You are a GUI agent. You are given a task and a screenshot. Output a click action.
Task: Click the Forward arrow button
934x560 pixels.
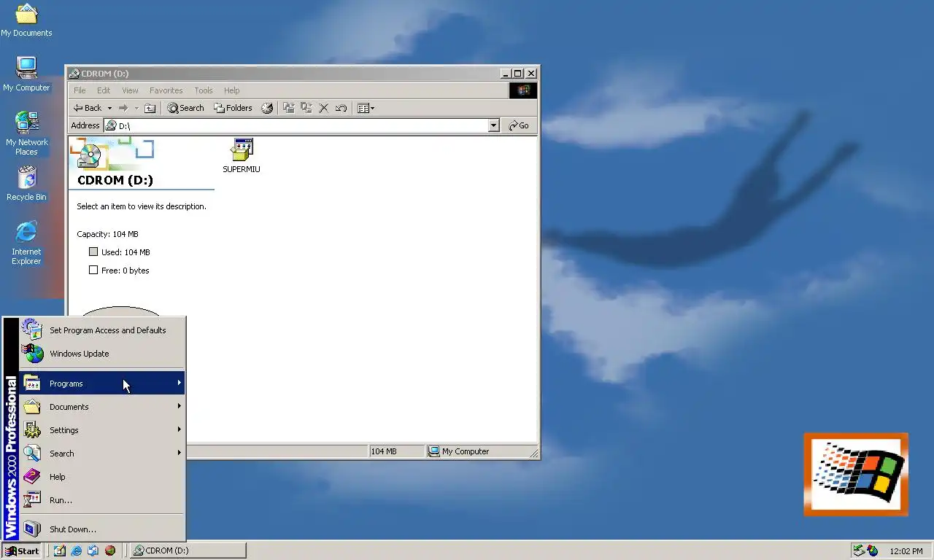[123, 108]
